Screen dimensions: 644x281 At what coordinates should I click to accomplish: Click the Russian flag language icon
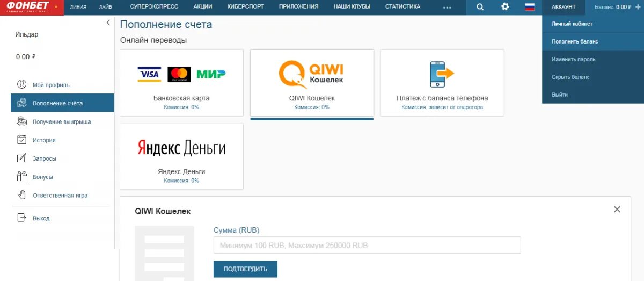[x=530, y=7]
